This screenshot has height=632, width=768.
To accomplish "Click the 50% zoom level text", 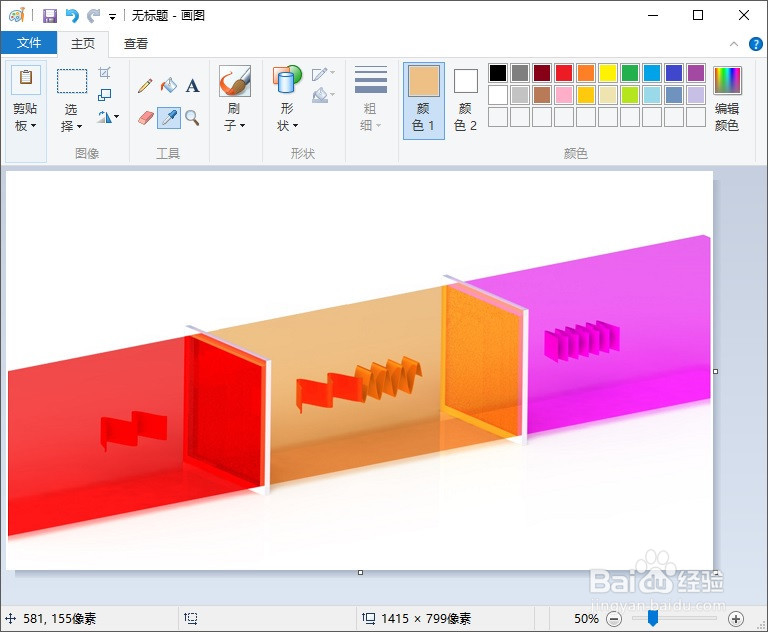I will (586, 619).
